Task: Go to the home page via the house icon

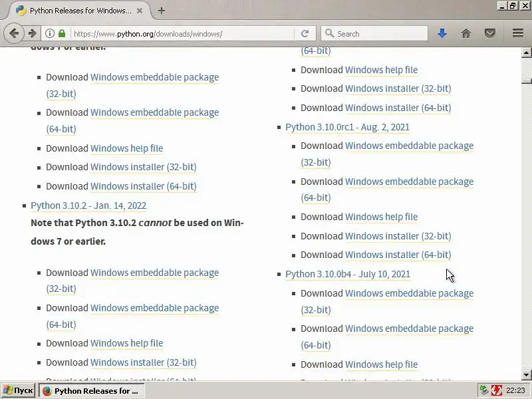Action: [x=466, y=33]
